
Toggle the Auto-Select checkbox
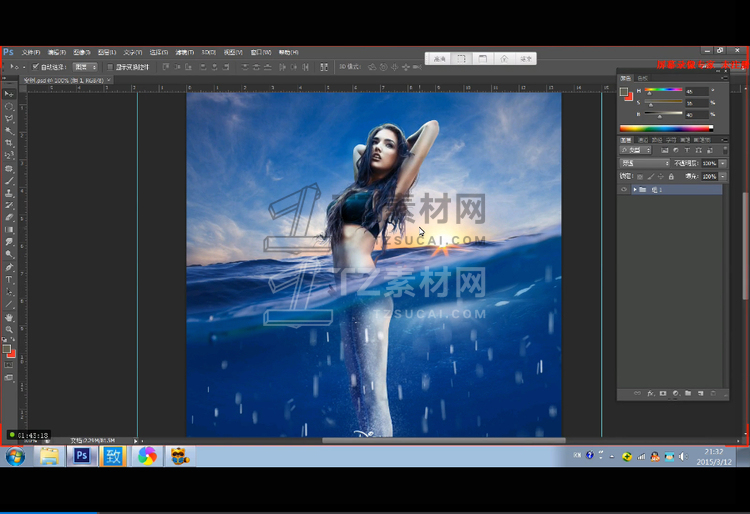click(37, 67)
